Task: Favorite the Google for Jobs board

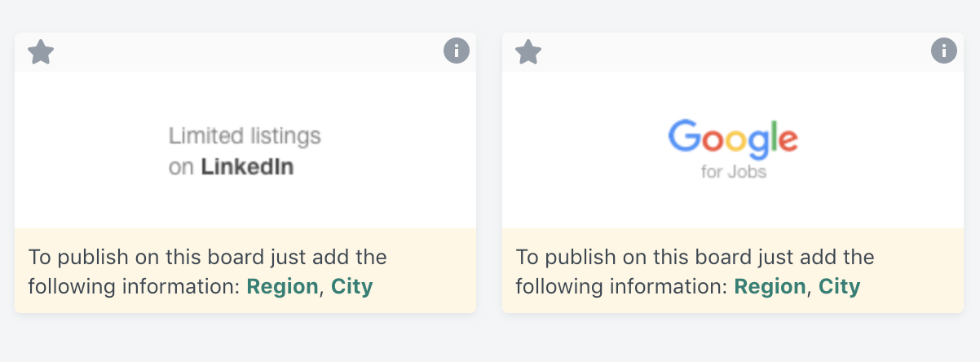Action: pyautogui.click(x=528, y=53)
